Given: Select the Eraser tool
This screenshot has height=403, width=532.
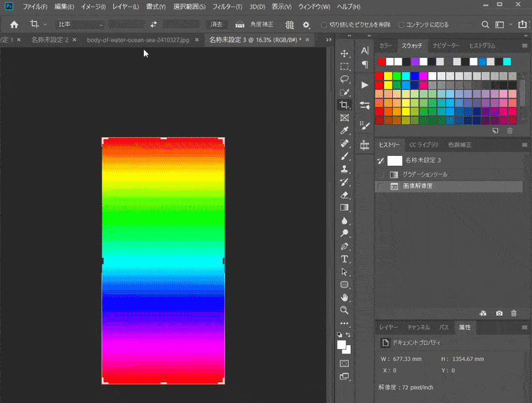Looking at the screenshot, I should [344, 195].
